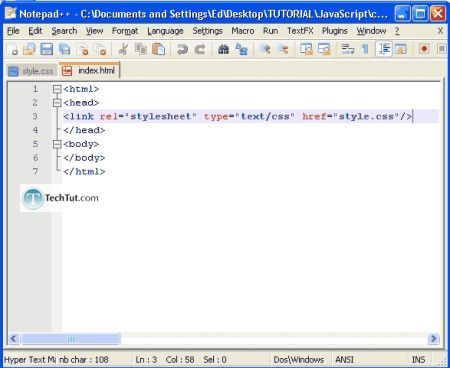Viewport: 450px width, 368px height.
Task: Switch to the style.css tab
Action: [x=32, y=71]
